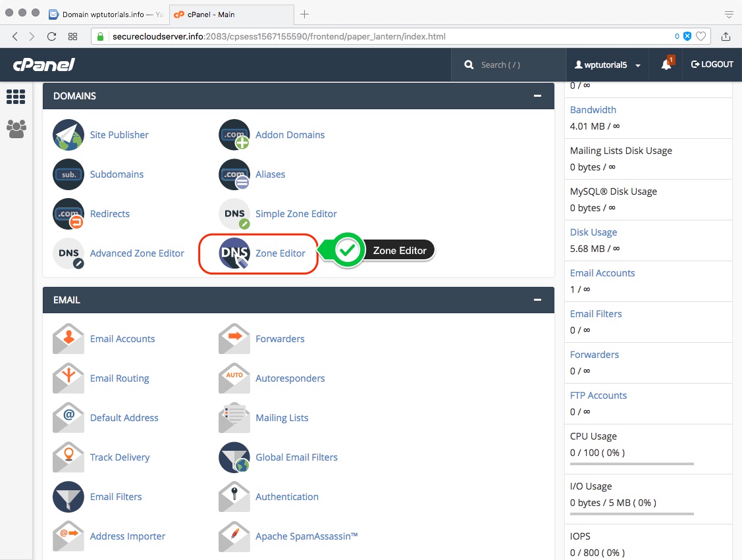Click the Apache SpamAssassin icon
Viewport: 742px width, 560px height.
(x=234, y=536)
